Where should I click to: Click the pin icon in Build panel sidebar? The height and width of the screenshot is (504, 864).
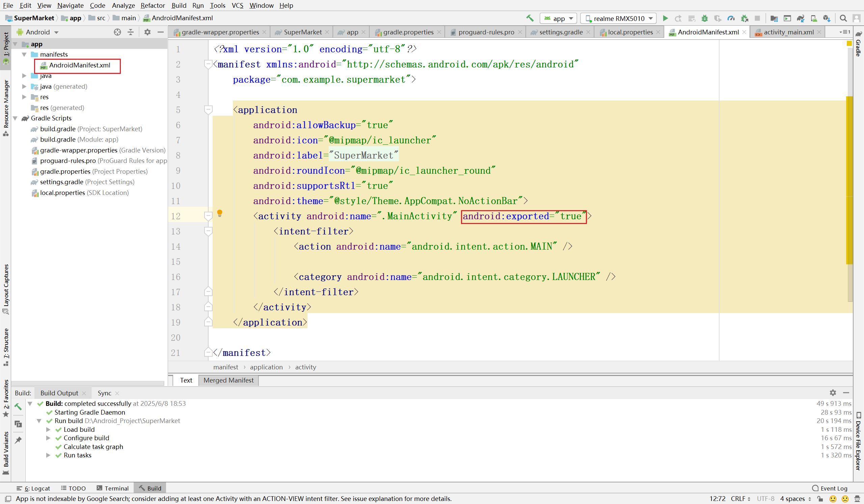pos(18,440)
